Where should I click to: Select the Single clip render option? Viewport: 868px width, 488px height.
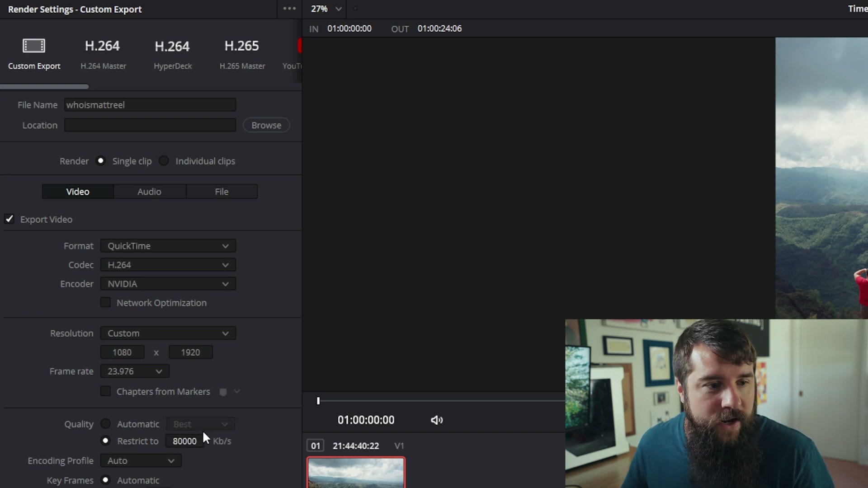pyautogui.click(x=100, y=161)
